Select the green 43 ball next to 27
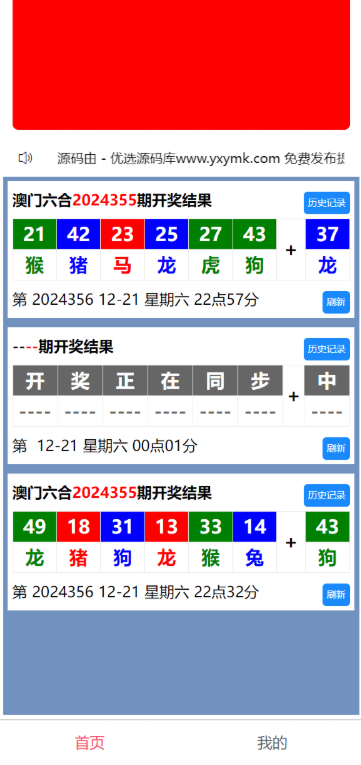This screenshot has height=765, width=361. 254,234
